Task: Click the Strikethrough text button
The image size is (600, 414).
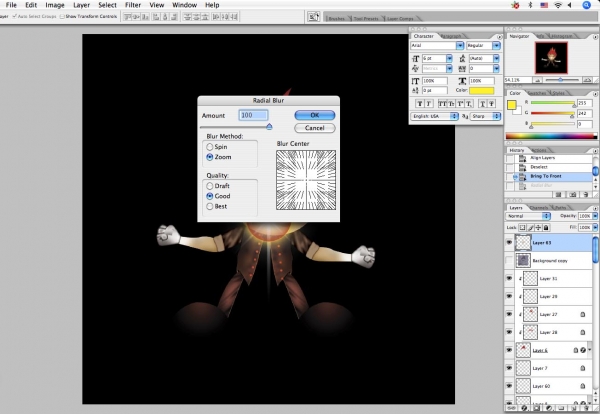Action: pyautogui.click(x=491, y=104)
